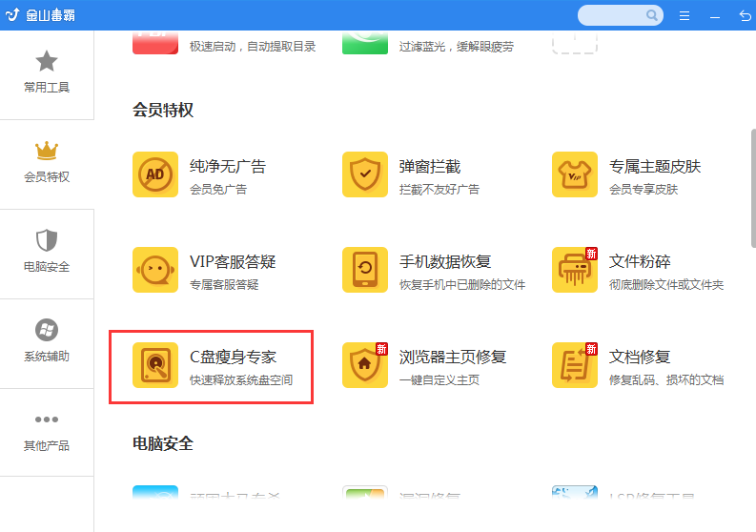Click the green eye-protection tool icon
756x532 pixels.
click(x=365, y=43)
